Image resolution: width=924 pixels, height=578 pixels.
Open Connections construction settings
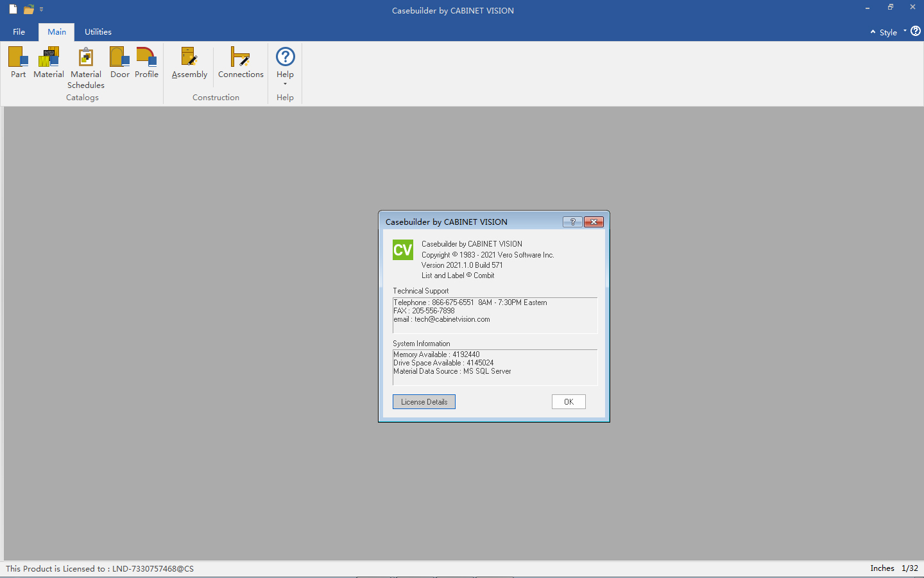241,62
